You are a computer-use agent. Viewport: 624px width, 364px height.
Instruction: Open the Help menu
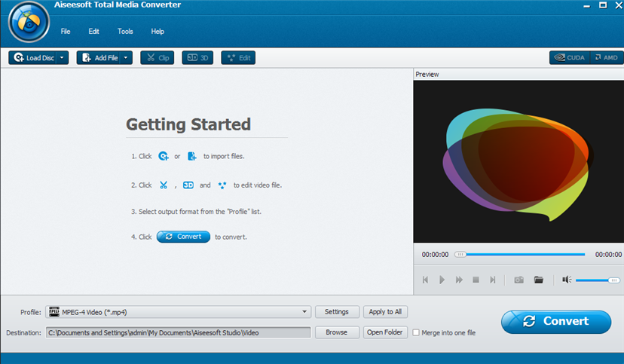[x=158, y=32]
